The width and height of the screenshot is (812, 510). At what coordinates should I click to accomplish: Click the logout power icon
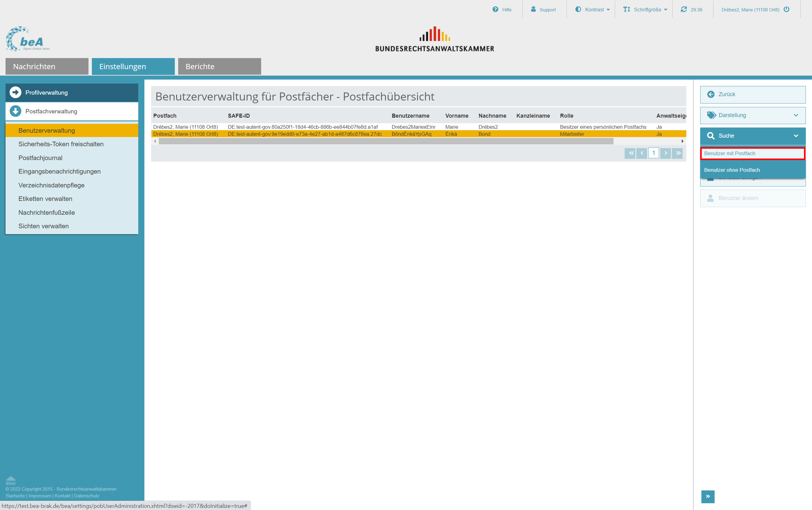click(x=787, y=10)
